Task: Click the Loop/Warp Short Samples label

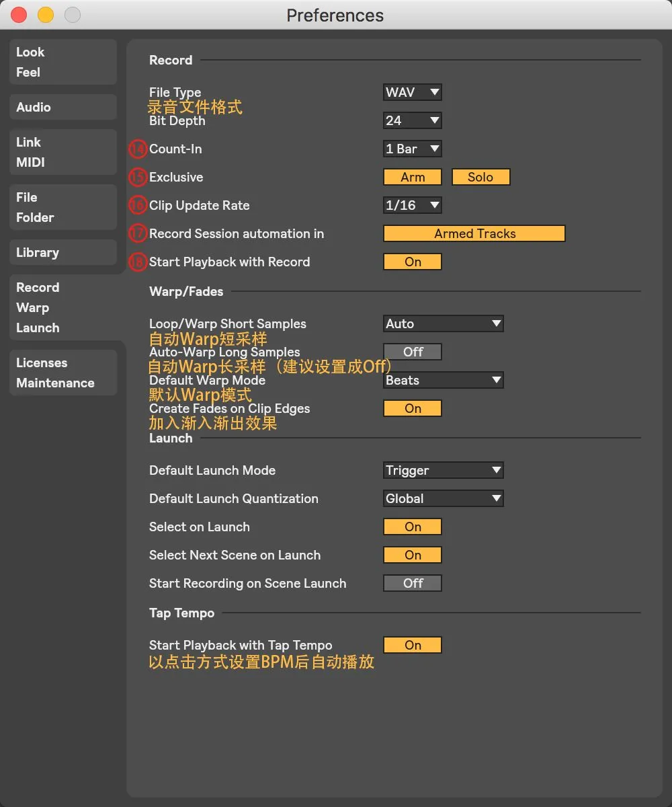Action: 227,323
